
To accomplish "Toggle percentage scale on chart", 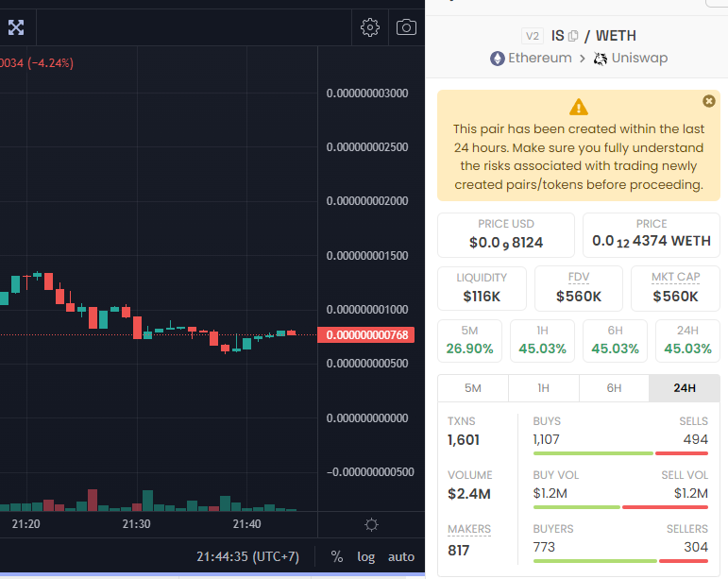I will point(337,556).
